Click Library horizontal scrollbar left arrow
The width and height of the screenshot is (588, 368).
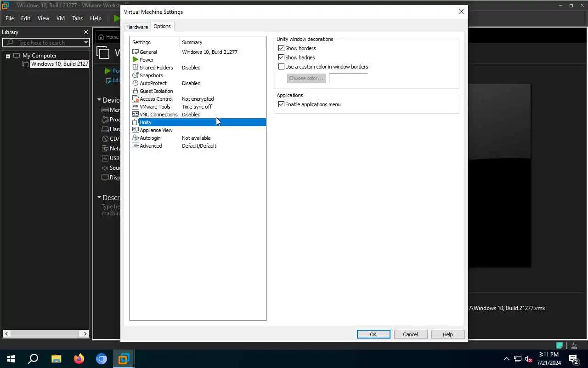coord(7,333)
